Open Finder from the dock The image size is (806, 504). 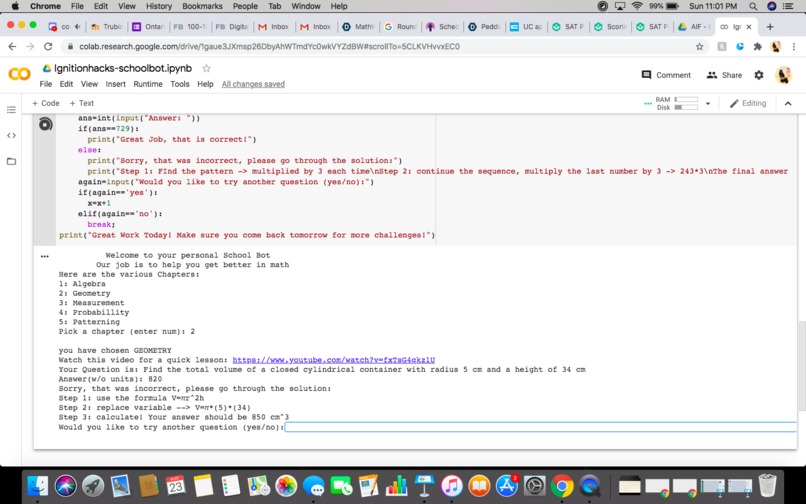pyautogui.click(x=38, y=485)
